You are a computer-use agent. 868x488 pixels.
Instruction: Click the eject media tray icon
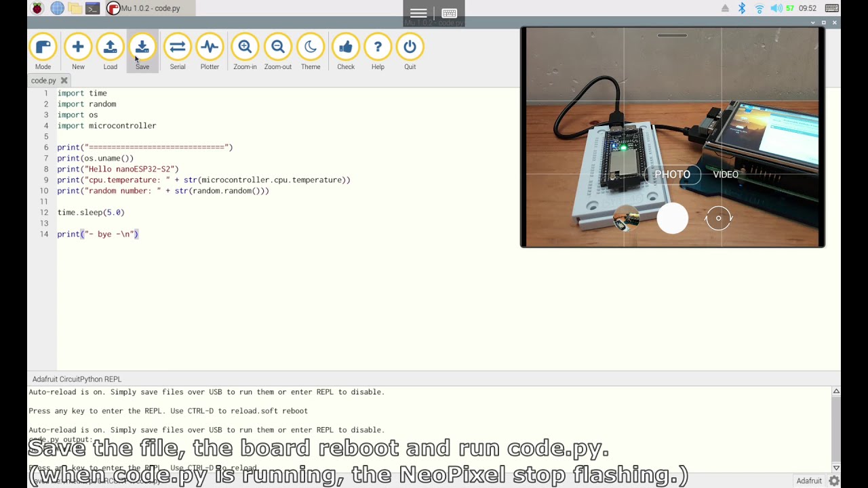click(725, 8)
